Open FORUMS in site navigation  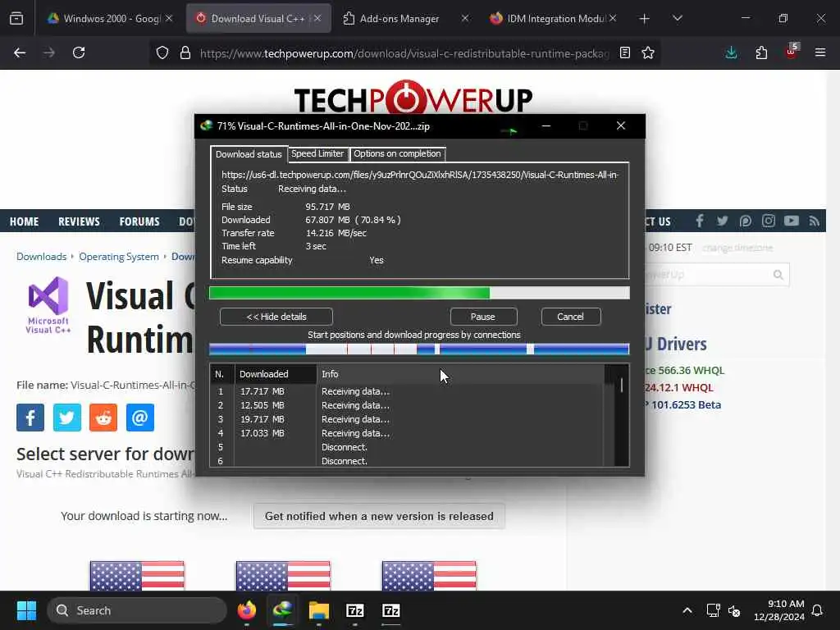(x=139, y=221)
